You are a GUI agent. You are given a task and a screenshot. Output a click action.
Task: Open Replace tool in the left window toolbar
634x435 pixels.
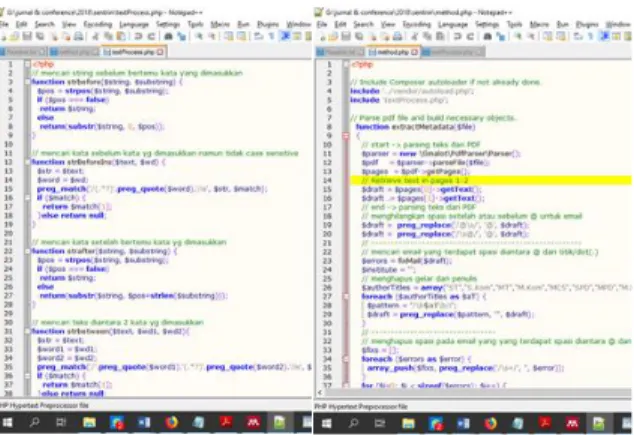point(182,36)
